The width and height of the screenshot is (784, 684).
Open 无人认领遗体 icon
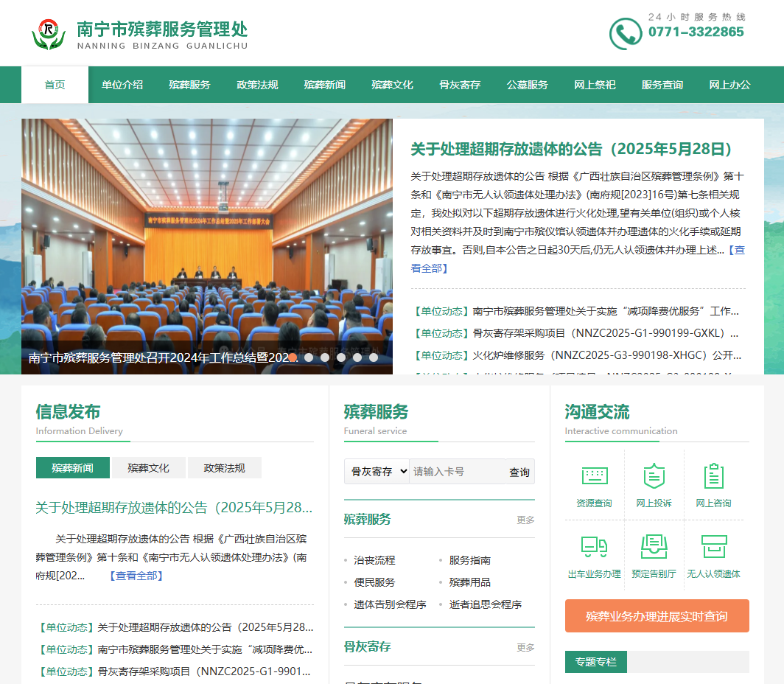click(713, 546)
